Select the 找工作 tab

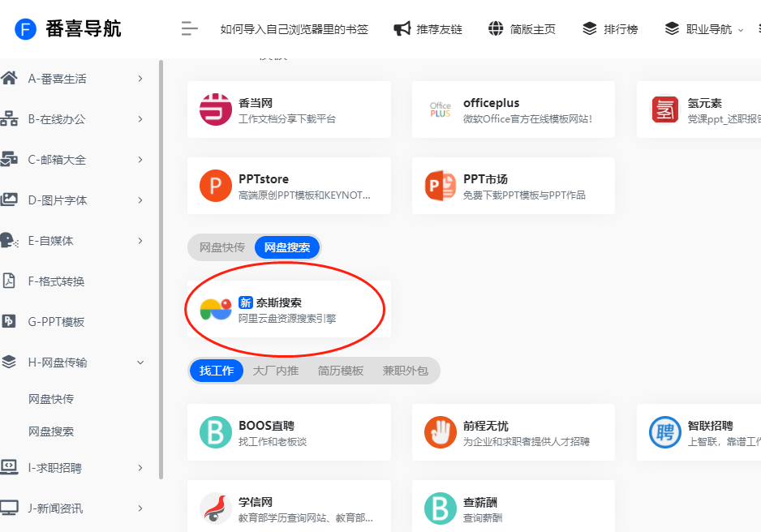point(217,371)
